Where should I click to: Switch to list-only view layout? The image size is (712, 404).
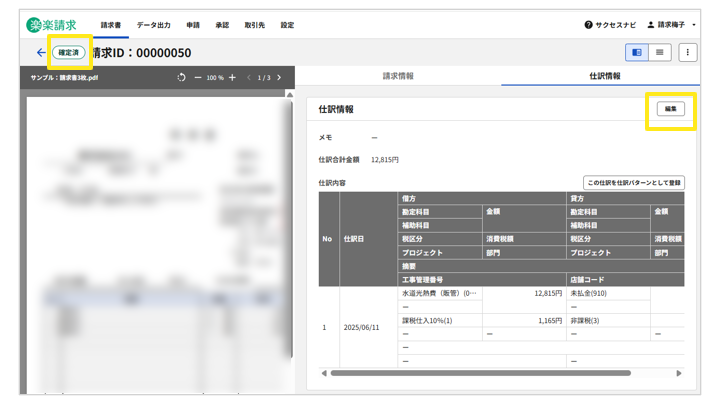click(660, 53)
